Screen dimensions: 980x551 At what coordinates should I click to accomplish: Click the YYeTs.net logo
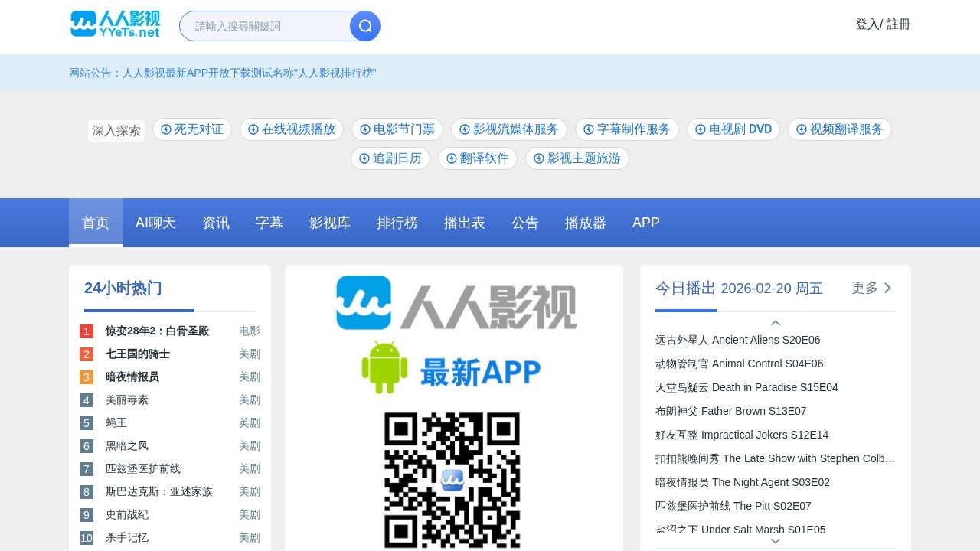coord(115,24)
